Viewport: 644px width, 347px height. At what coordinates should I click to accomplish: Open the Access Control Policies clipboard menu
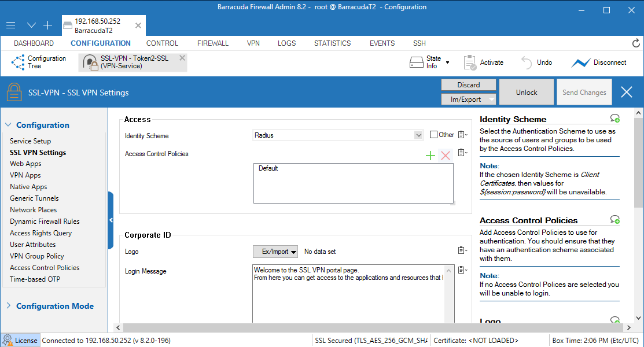(462, 153)
